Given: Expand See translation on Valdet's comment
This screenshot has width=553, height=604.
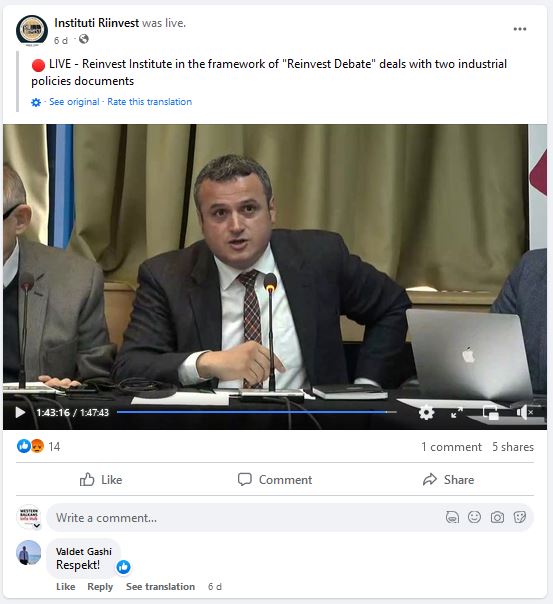Looking at the screenshot, I should [x=160, y=587].
